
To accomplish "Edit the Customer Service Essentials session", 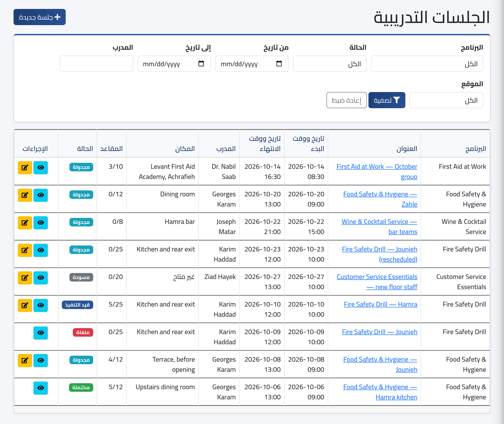I will point(25,278).
